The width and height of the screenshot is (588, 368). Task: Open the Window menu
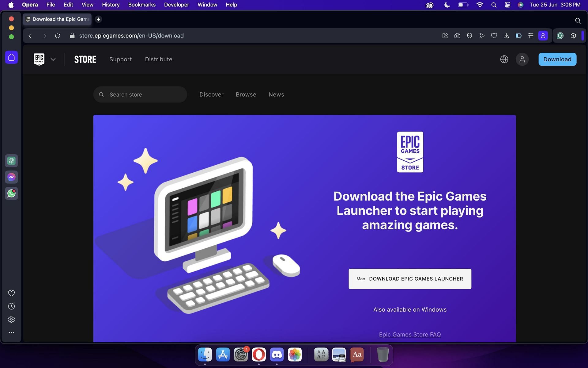[207, 5]
